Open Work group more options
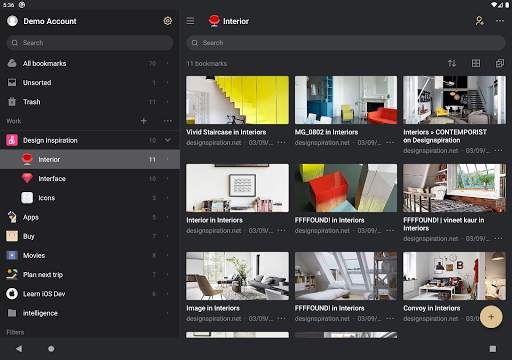This screenshot has height=360, width=512. pos(168,121)
